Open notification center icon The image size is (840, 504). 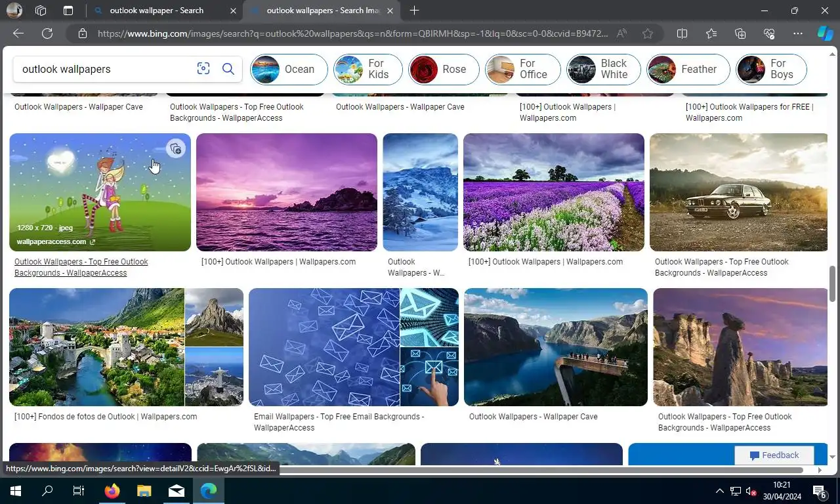click(820, 491)
